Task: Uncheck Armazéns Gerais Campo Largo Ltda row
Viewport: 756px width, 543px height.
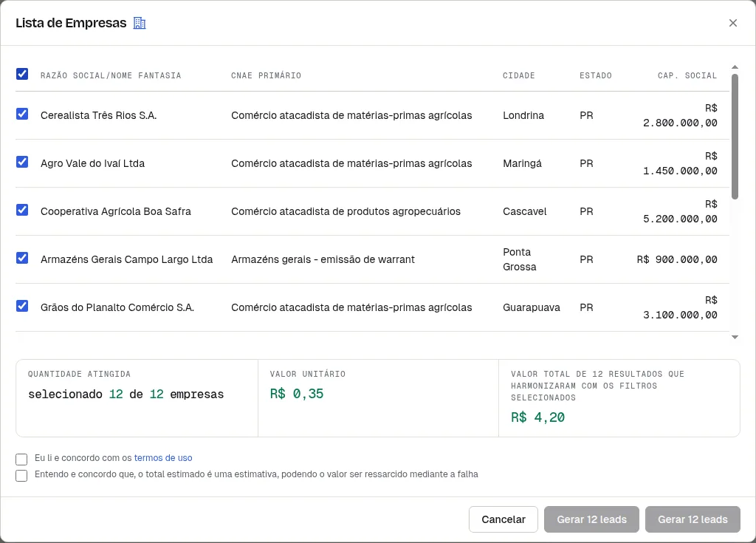Action: (22, 258)
